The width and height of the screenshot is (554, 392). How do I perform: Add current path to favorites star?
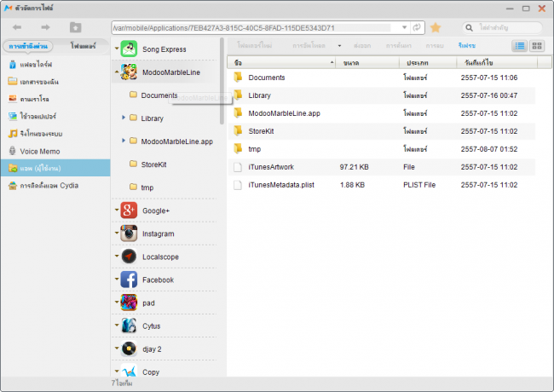pos(436,27)
